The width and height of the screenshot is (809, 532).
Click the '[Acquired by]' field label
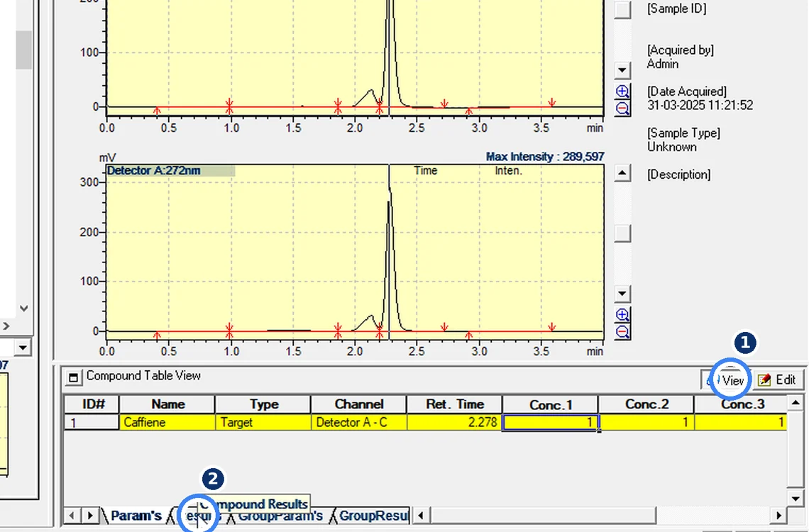click(x=681, y=50)
